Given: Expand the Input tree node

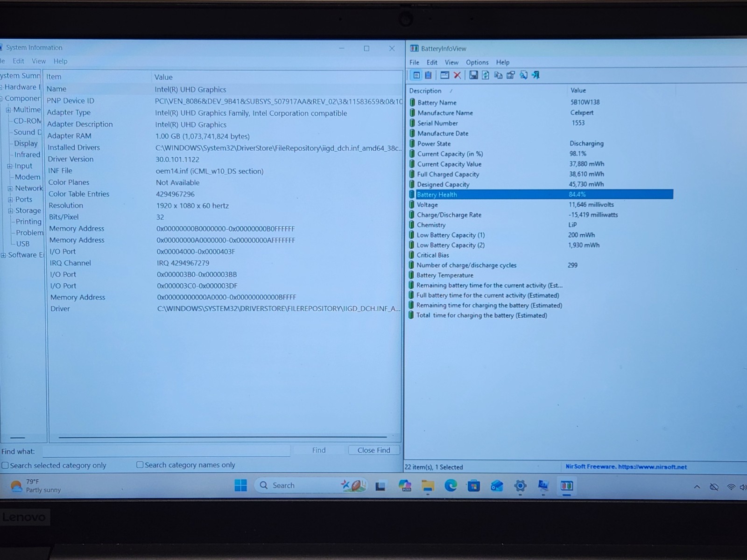Looking at the screenshot, I should coord(10,166).
